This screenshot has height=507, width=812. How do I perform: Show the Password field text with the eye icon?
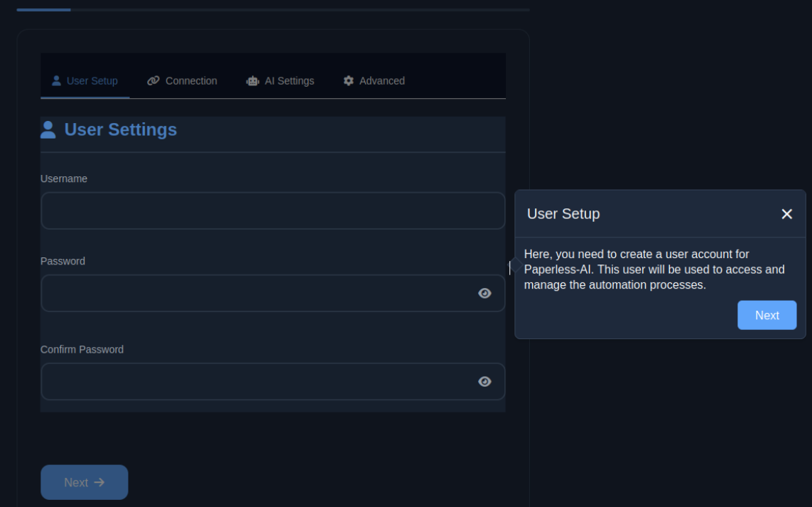coord(485,293)
